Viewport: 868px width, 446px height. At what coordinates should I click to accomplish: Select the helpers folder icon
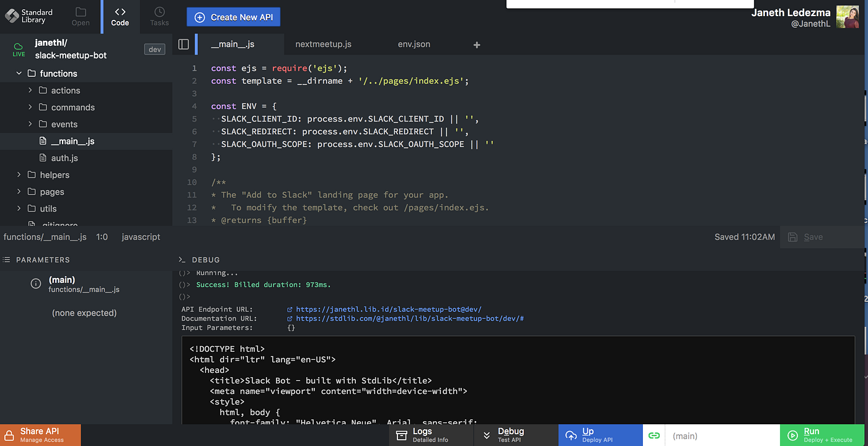click(32, 175)
